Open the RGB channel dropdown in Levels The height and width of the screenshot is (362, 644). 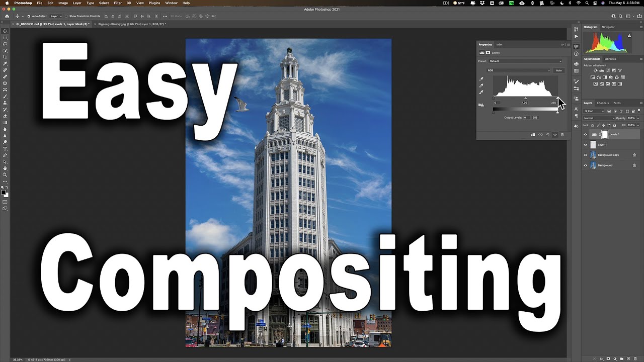pyautogui.click(x=519, y=70)
